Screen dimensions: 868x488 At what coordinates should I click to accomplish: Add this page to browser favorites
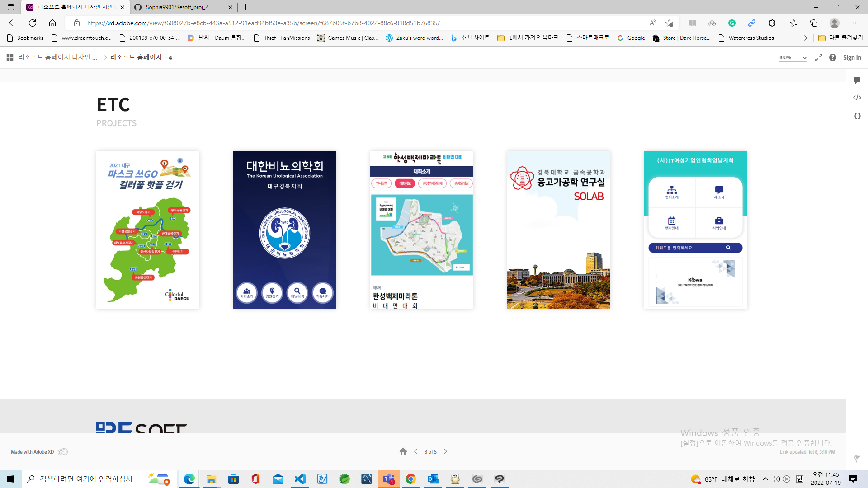pyautogui.click(x=669, y=23)
